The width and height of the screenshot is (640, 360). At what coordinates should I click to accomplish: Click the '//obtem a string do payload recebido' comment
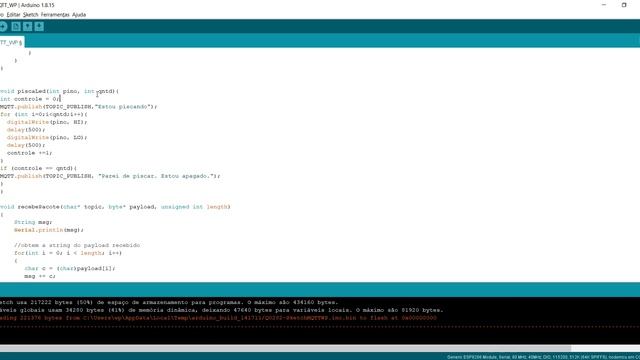77,245
